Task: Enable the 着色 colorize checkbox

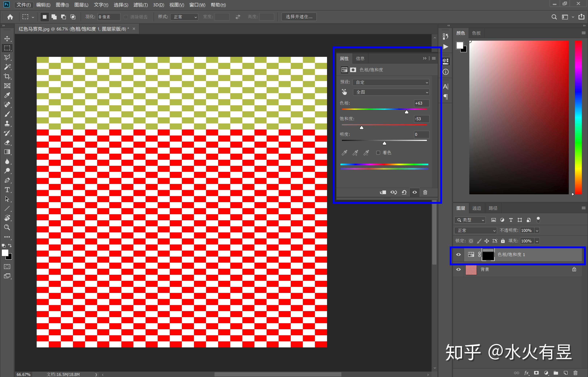Action: (x=378, y=153)
